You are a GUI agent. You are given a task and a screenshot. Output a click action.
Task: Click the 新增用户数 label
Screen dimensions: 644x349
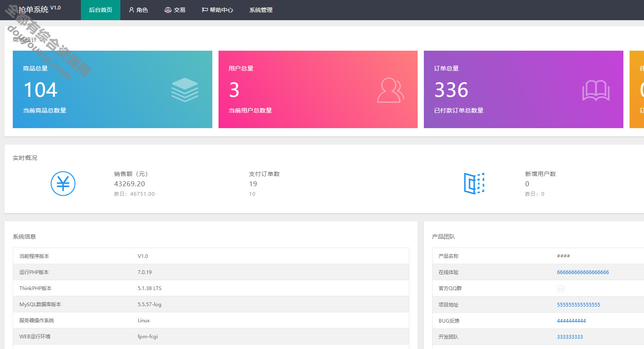541,174
